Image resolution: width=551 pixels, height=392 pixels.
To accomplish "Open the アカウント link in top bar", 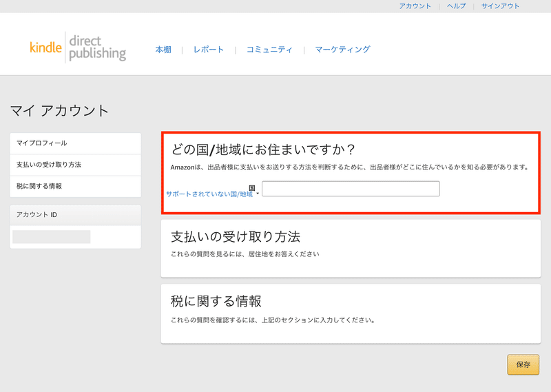I will (415, 6).
